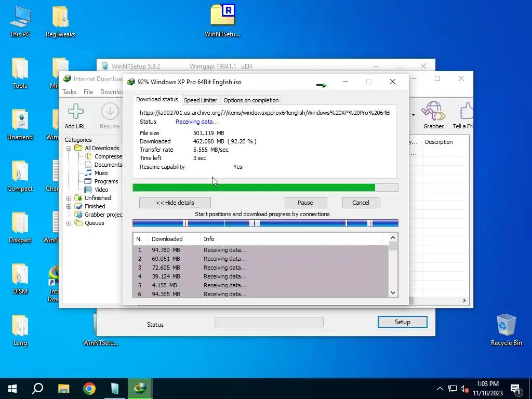
Task: Collapse the All Downloads tree node
Action: point(69,148)
